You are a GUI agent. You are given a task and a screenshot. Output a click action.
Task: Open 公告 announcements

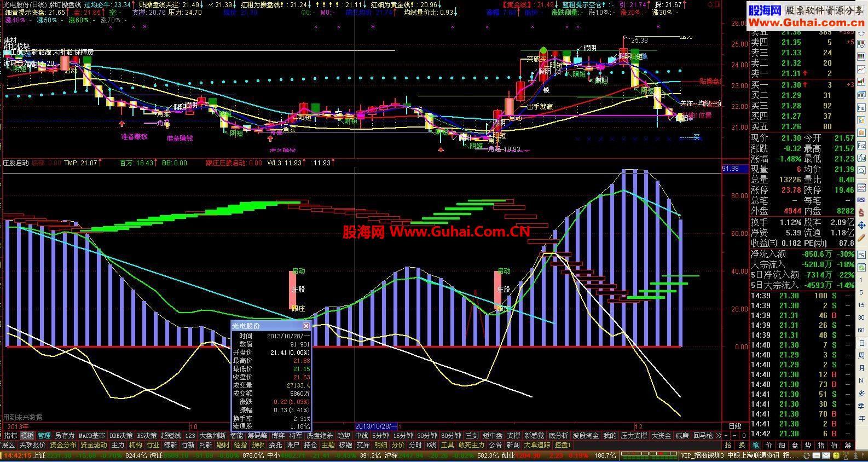pos(495,445)
